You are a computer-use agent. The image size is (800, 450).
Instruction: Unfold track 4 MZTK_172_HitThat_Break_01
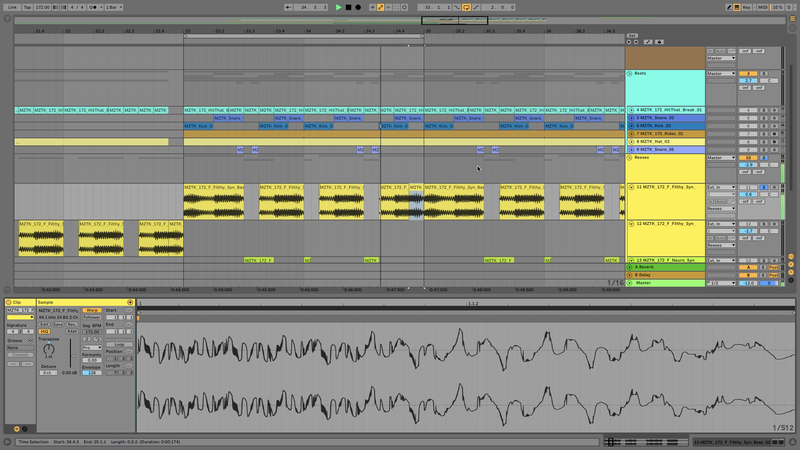click(631, 110)
